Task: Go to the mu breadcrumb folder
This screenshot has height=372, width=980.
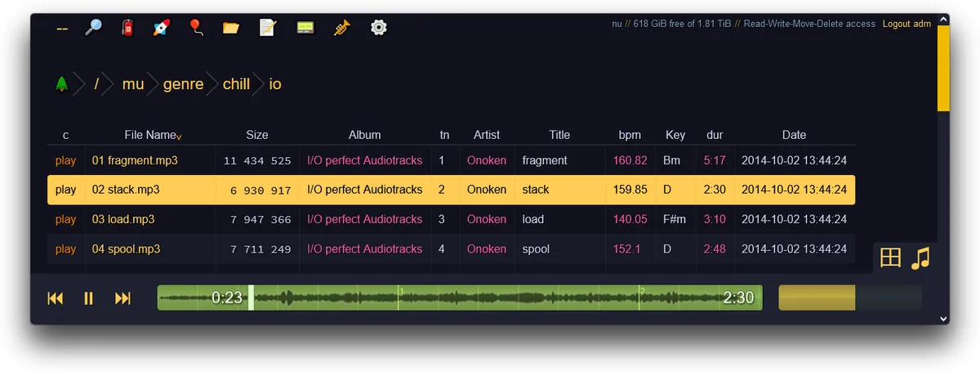Action: [132, 83]
